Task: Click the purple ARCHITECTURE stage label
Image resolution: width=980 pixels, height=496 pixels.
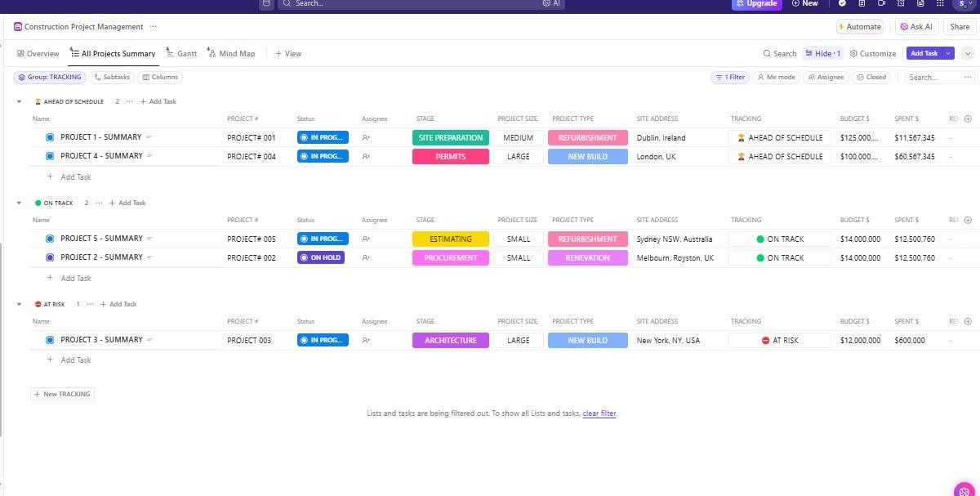Action: click(451, 341)
